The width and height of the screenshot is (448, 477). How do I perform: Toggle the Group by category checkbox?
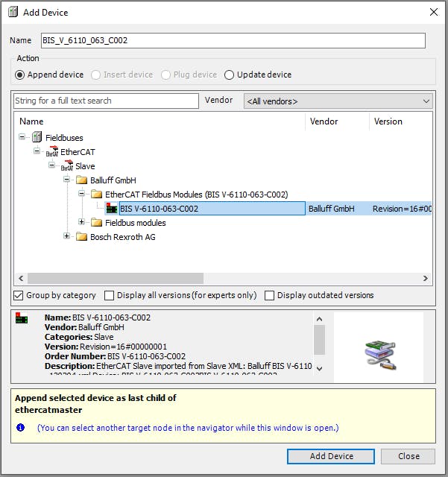coord(18,295)
